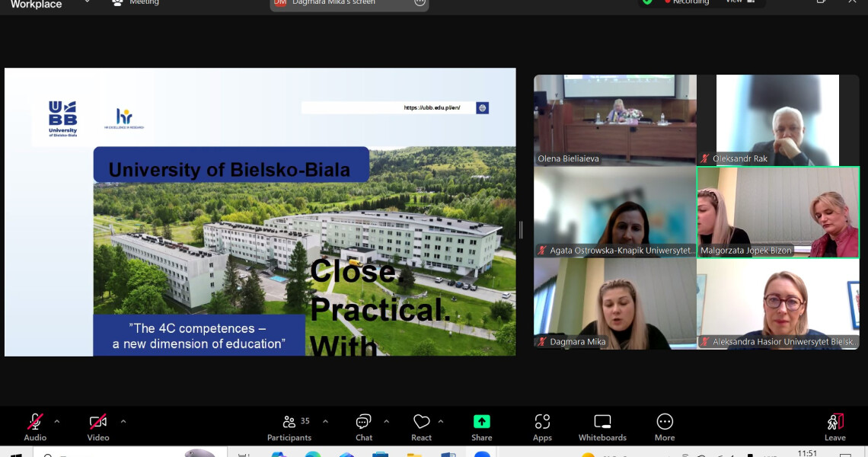Screen dimensions: 868x457
Task: Click the Leave meeting button
Action: [834, 427]
